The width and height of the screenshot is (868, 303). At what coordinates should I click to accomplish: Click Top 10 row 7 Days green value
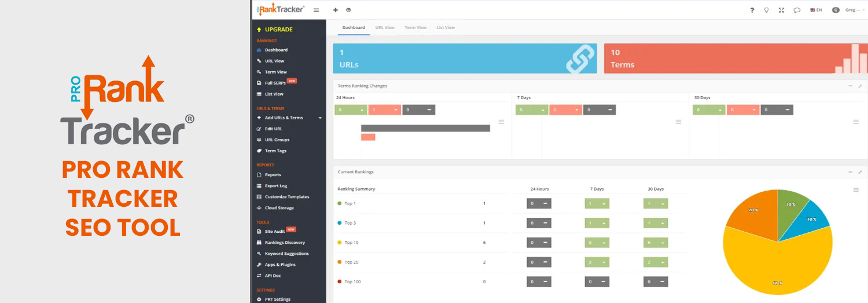(x=597, y=242)
